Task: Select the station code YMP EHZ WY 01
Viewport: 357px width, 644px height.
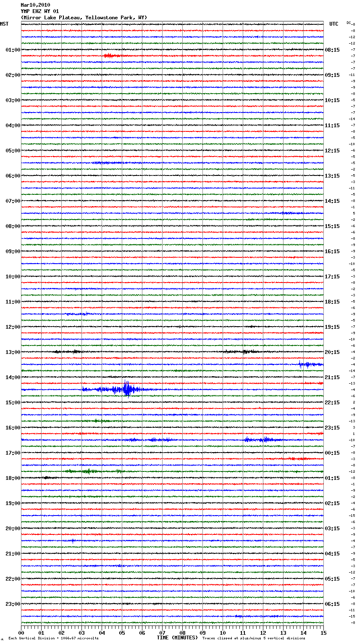Action: 40,11
